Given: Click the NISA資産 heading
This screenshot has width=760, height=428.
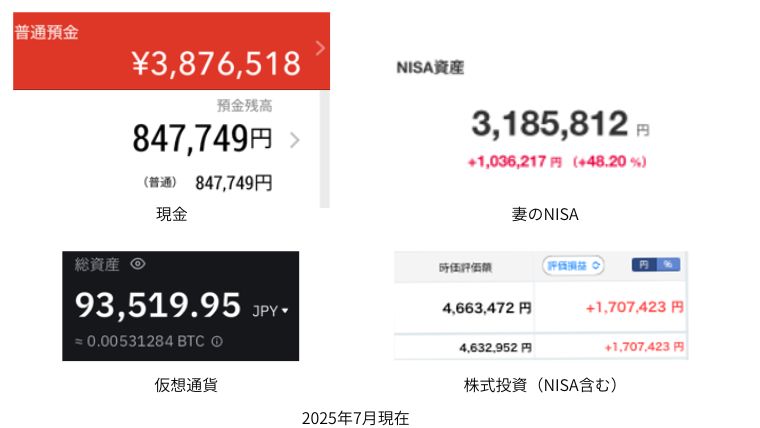Looking at the screenshot, I should pos(430,67).
